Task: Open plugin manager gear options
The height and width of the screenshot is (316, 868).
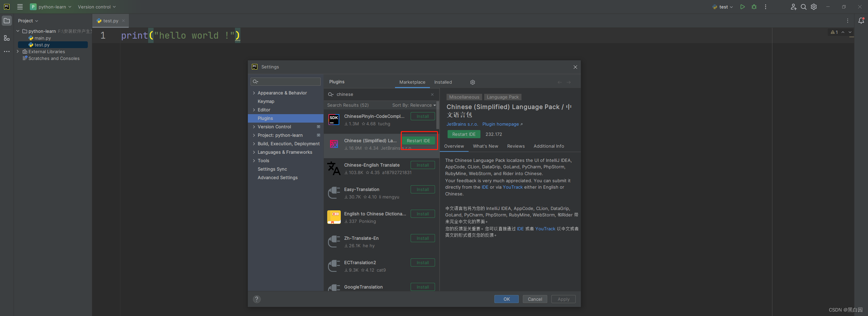Action: pyautogui.click(x=473, y=82)
